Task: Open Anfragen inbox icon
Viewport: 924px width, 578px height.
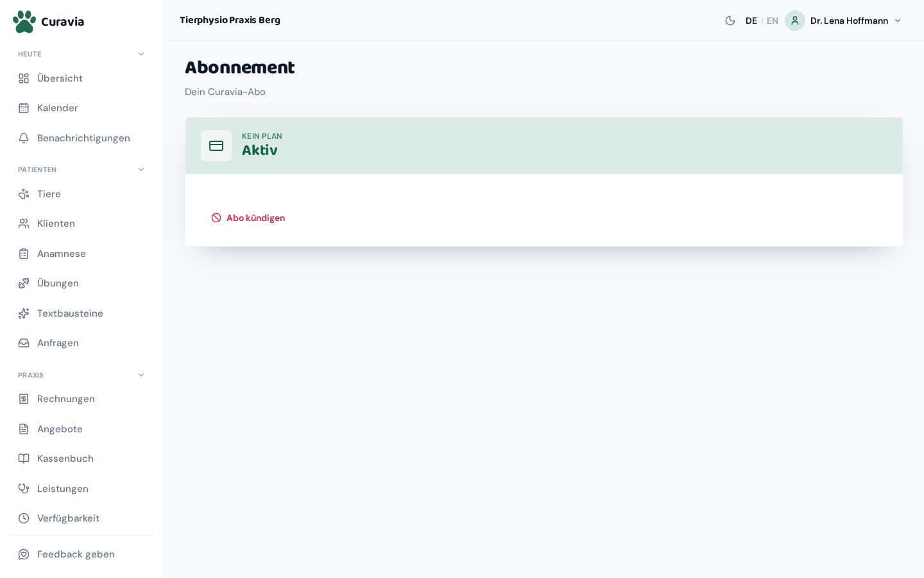Action: (24, 343)
